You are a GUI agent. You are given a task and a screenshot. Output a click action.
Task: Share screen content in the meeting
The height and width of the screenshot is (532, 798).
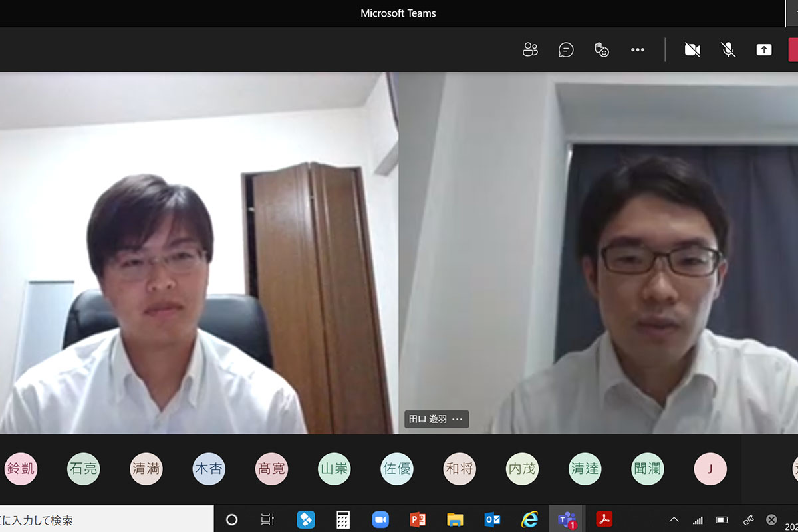(x=764, y=50)
